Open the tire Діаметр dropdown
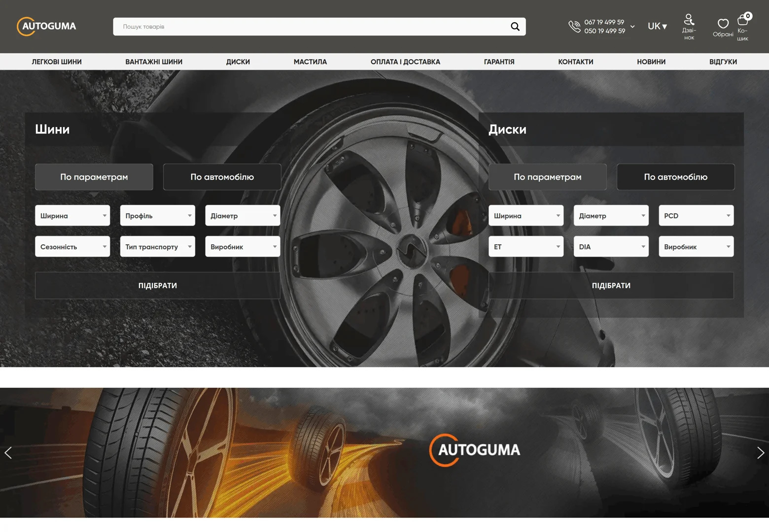Viewport: 769px width, 532px height. (243, 216)
